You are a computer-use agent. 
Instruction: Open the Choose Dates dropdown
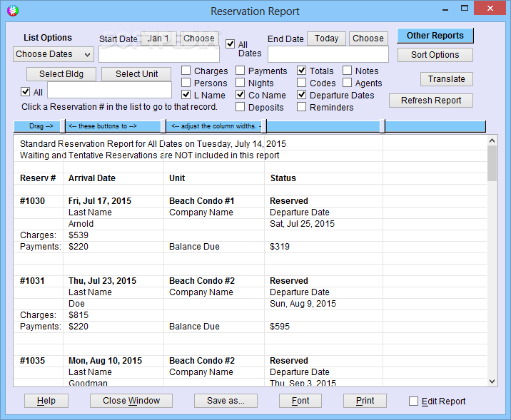(54, 54)
